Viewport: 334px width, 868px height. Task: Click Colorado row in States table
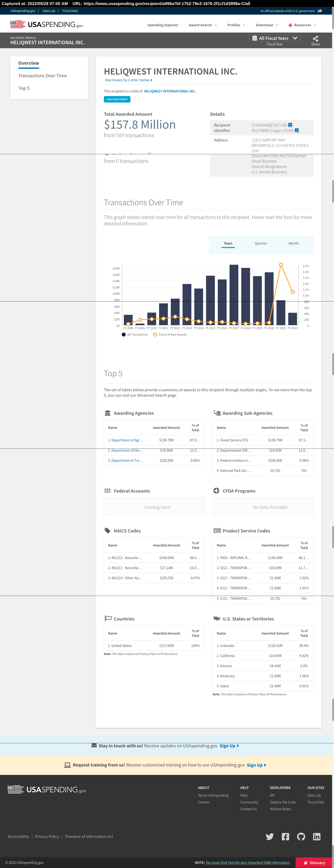263,646
